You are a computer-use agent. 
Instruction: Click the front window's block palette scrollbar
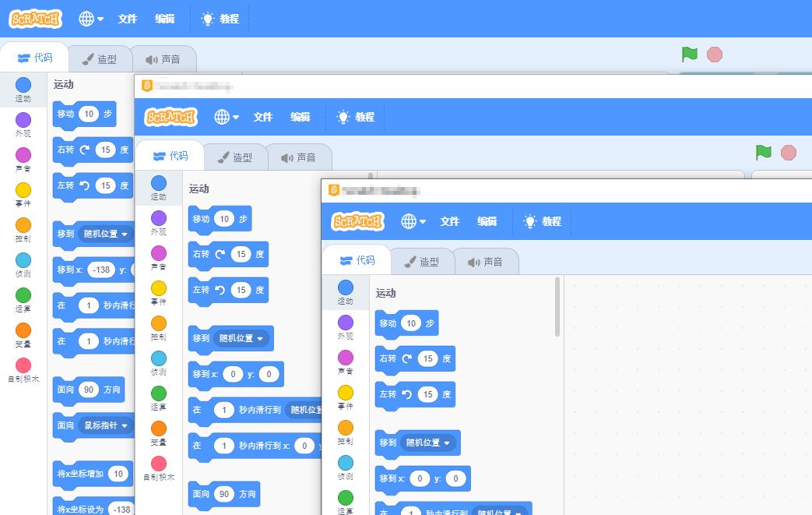click(557, 307)
